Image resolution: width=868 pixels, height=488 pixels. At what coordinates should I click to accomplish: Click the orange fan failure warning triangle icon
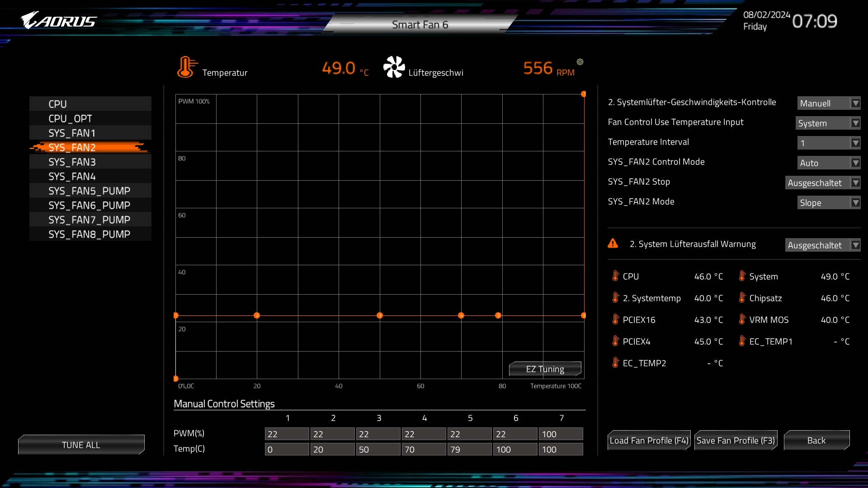[613, 244]
